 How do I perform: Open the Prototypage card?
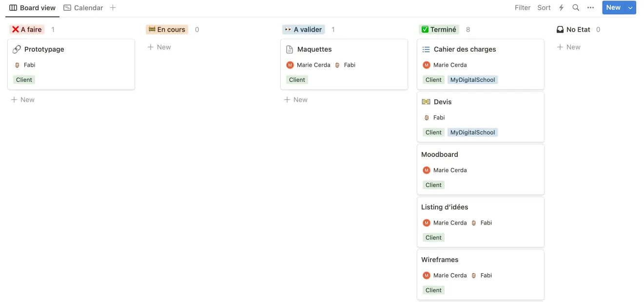click(71, 64)
